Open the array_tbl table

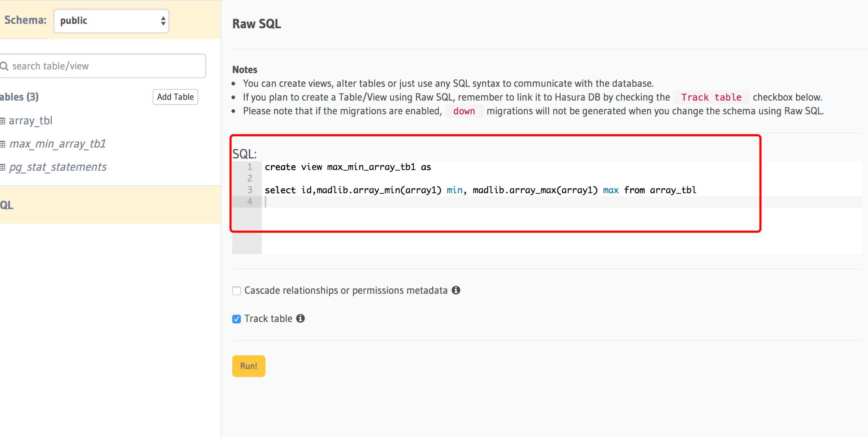pyautogui.click(x=30, y=120)
